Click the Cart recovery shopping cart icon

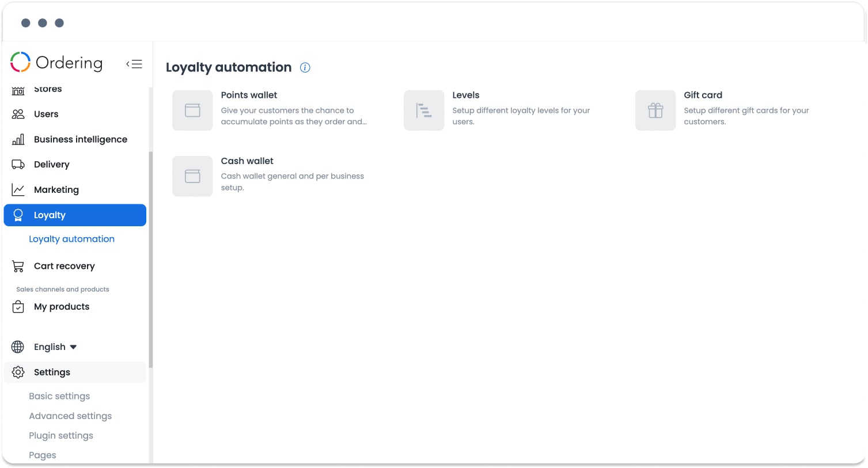tap(18, 266)
